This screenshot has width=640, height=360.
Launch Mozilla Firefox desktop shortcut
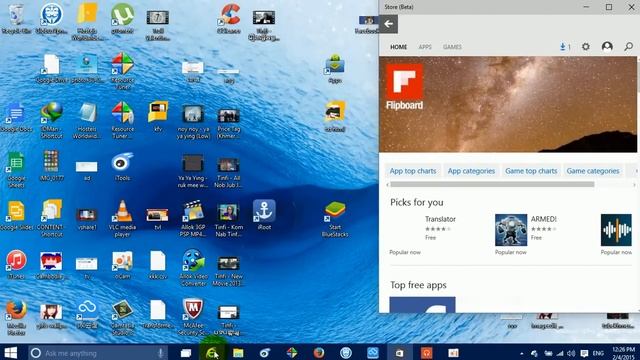coord(16,317)
